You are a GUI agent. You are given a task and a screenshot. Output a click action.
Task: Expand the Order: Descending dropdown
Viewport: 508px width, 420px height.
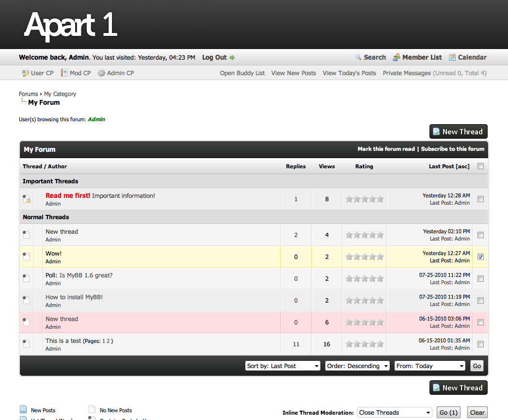tap(357, 366)
